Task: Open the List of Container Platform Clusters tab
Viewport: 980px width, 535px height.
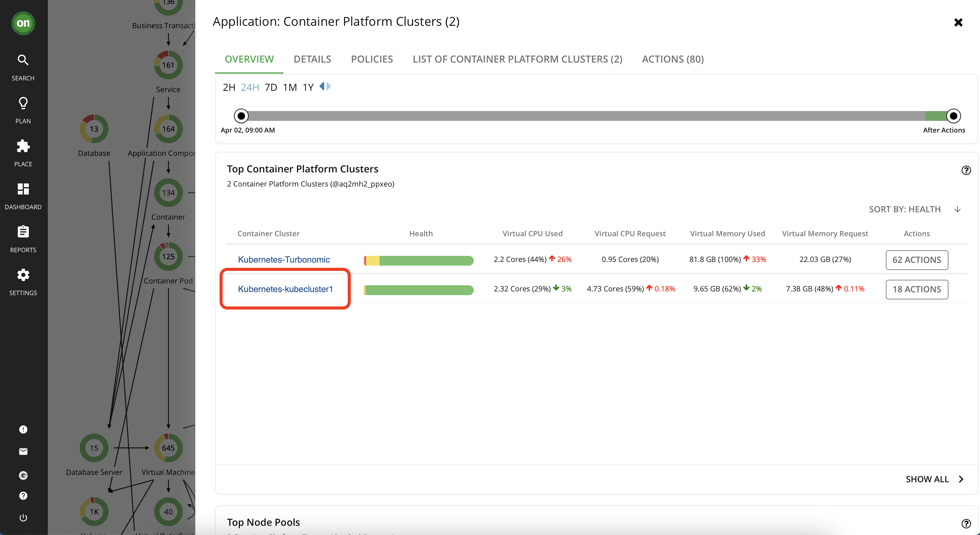Action: (517, 59)
